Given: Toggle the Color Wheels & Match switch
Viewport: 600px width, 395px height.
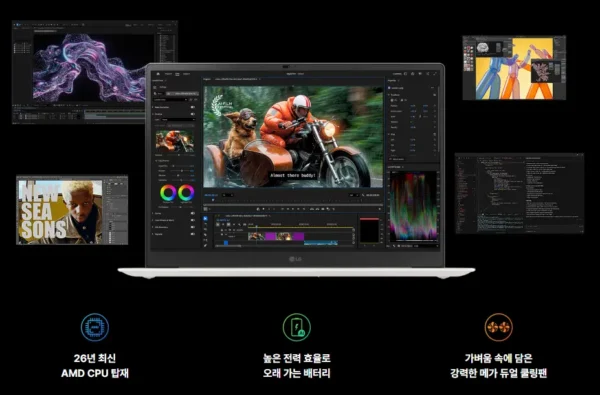Looking at the screenshot, I should (x=192, y=220).
